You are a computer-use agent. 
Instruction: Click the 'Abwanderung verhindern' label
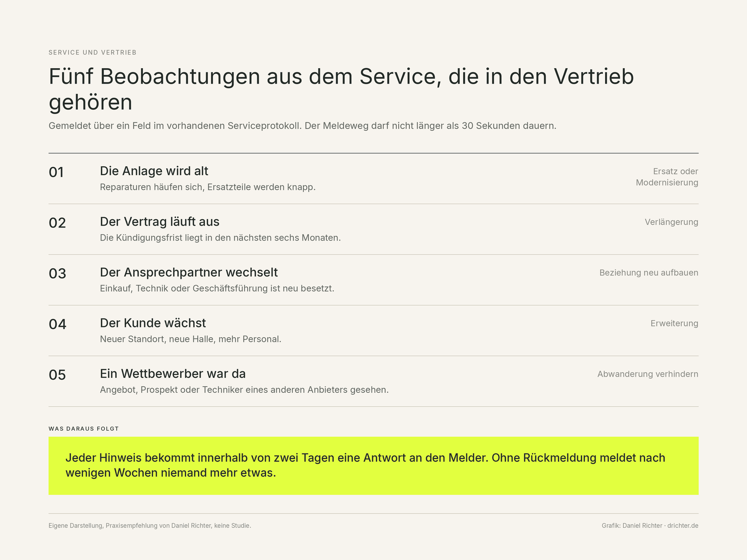click(648, 374)
